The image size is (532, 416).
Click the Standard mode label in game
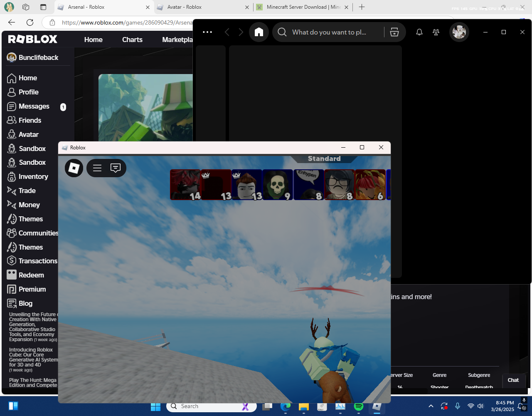[x=324, y=159]
